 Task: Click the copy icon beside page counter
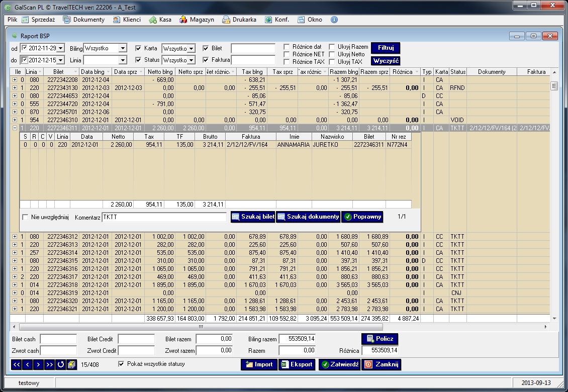tap(72, 364)
